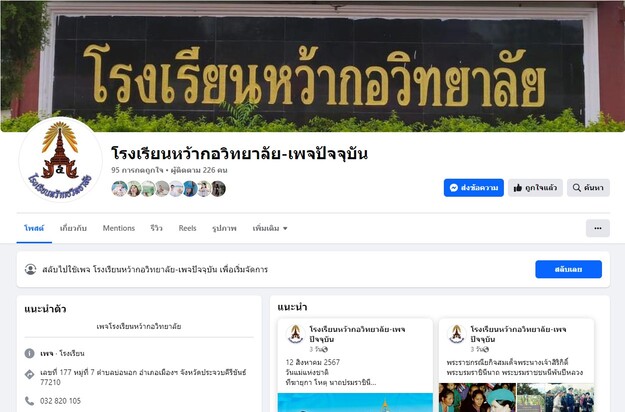
Task: Select the รูปภาพ photos tab
Action: [224, 228]
